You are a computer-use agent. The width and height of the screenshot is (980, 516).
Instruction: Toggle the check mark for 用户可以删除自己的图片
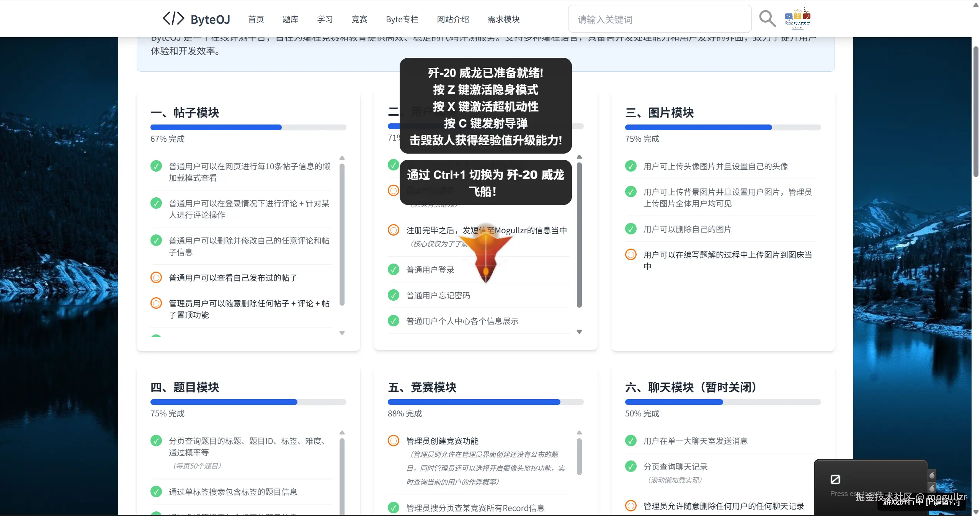click(630, 229)
